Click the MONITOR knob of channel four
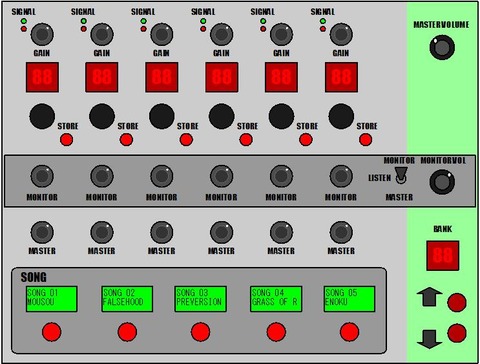480x364 pixels. (222, 176)
